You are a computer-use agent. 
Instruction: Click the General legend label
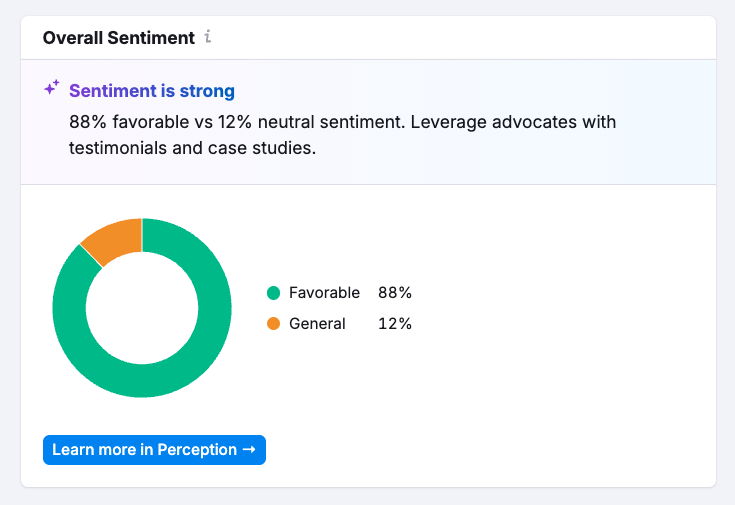pyautogui.click(x=317, y=324)
